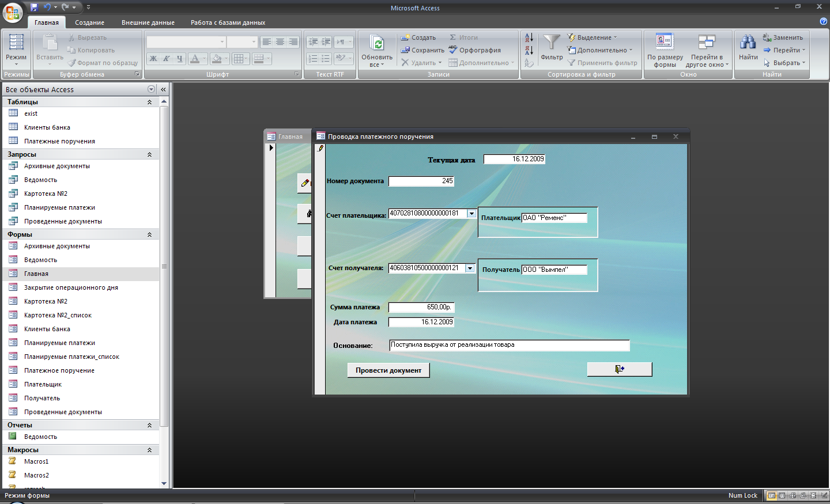Click Дополнительно in Сортировка и фильтр group
The height and width of the screenshot is (504, 830).
600,50
